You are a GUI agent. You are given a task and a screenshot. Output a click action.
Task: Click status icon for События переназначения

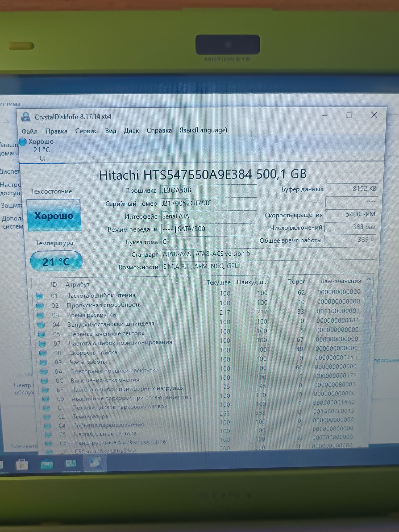click(x=48, y=426)
